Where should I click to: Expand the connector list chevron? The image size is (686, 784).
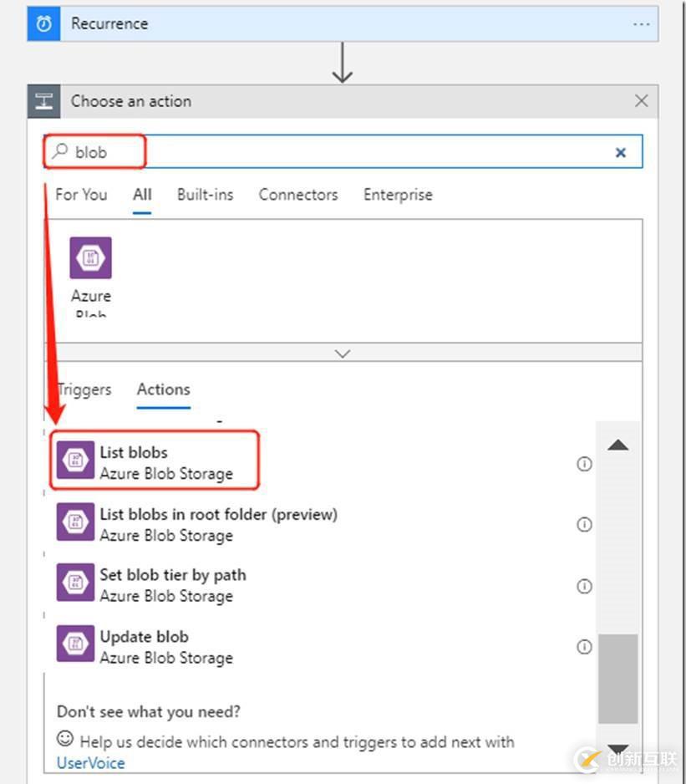(343, 354)
